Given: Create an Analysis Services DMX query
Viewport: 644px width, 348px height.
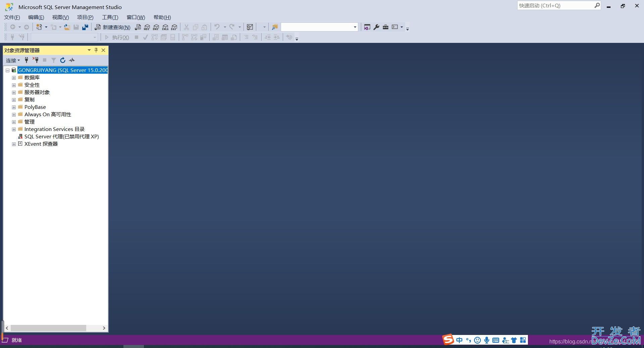Looking at the screenshot, I should [156, 27].
